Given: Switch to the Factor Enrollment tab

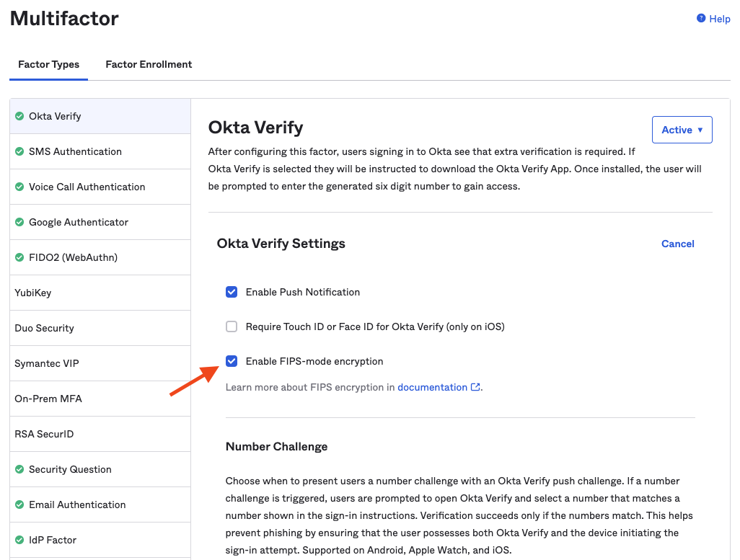Looking at the screenshot, I should (x=149, y=64).
